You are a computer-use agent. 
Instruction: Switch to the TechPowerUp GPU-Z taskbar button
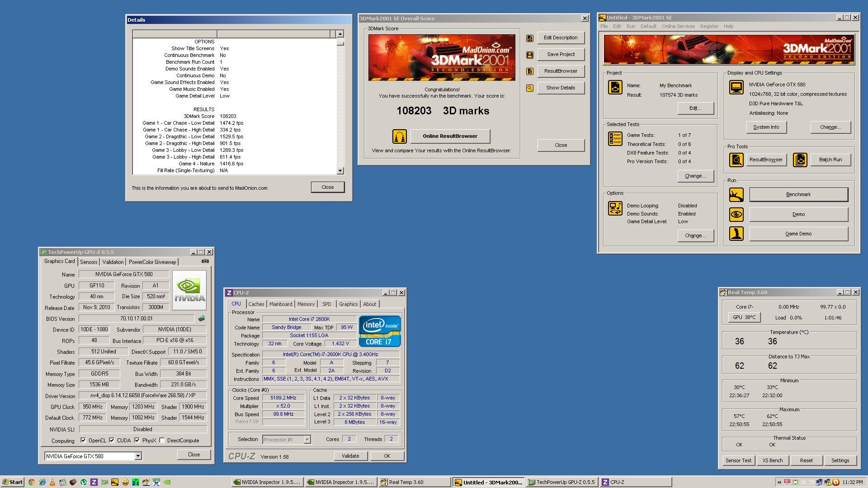pos(562,482)
